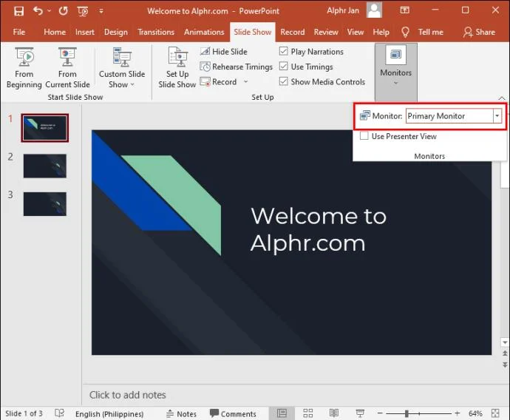Open the Transitions tab

point(156,32)
